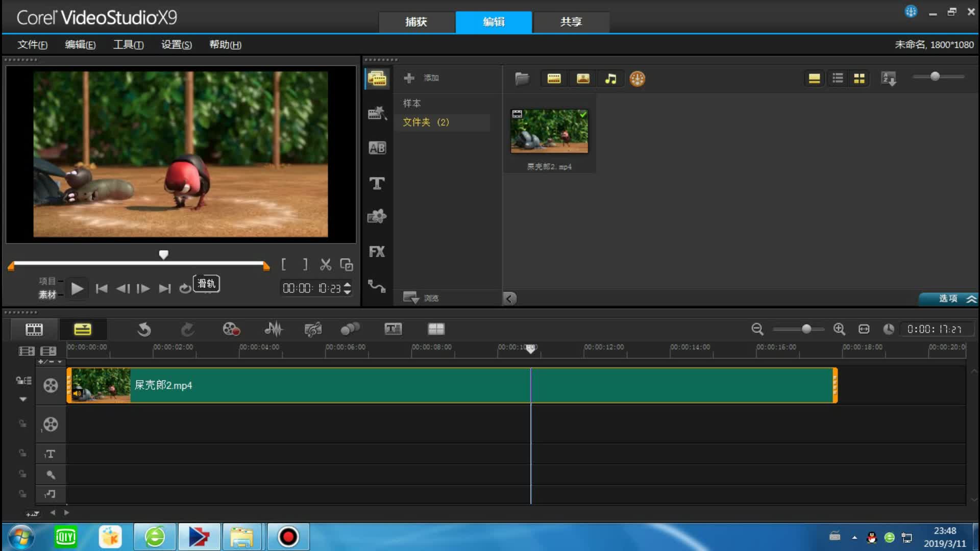This screenshot has width=980, height=551.
Task: Click the timeline zoom slider handle
Action: point(806,329)
